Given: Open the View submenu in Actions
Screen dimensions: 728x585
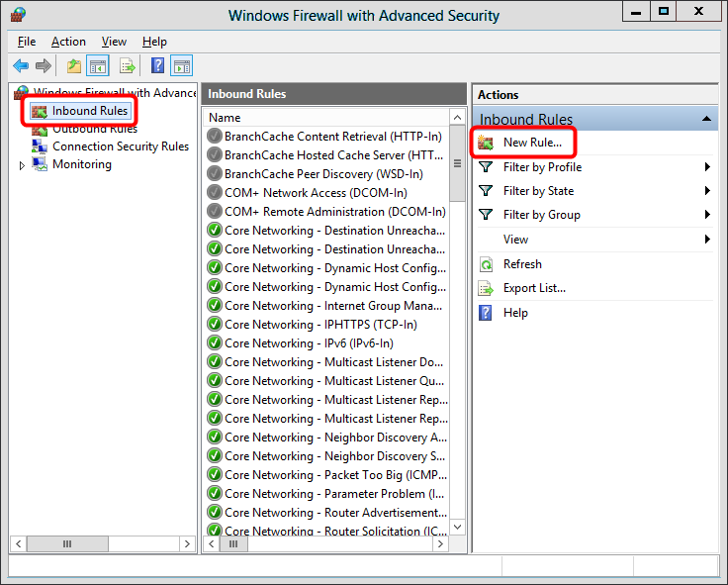Looking at the screenshot, I should 515,240.
